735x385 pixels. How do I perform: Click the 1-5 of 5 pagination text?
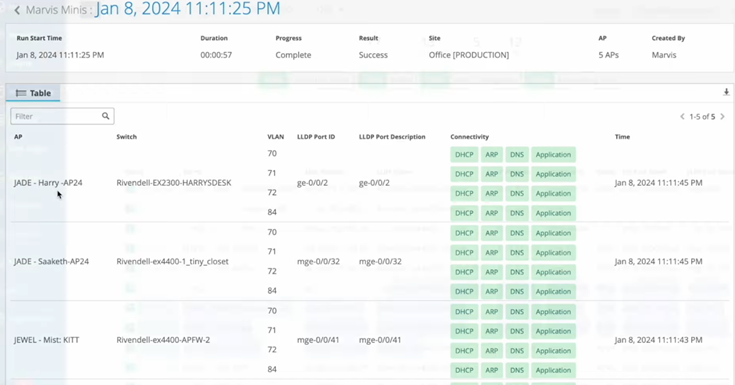click(x=702, y=116)
